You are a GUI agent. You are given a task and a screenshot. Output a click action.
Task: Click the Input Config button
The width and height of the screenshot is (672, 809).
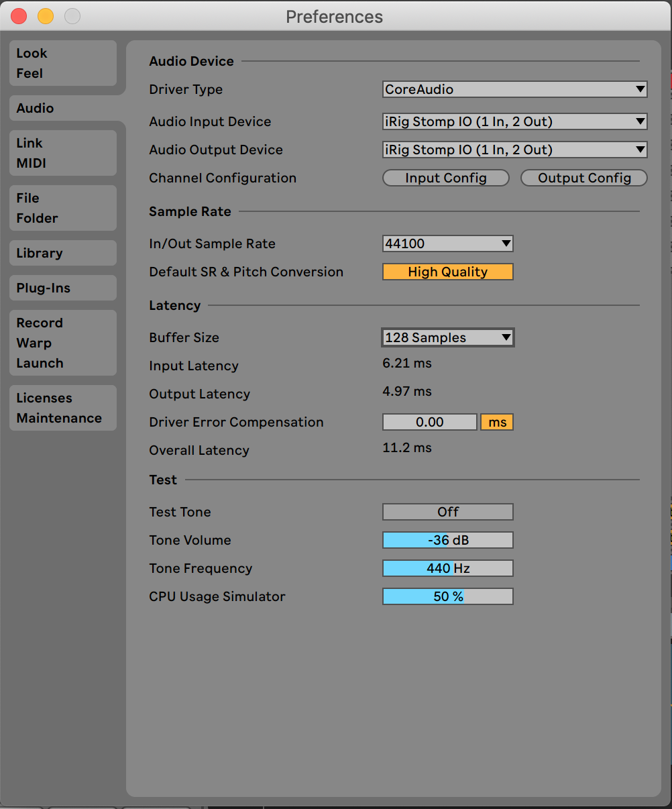click(445, 178)
